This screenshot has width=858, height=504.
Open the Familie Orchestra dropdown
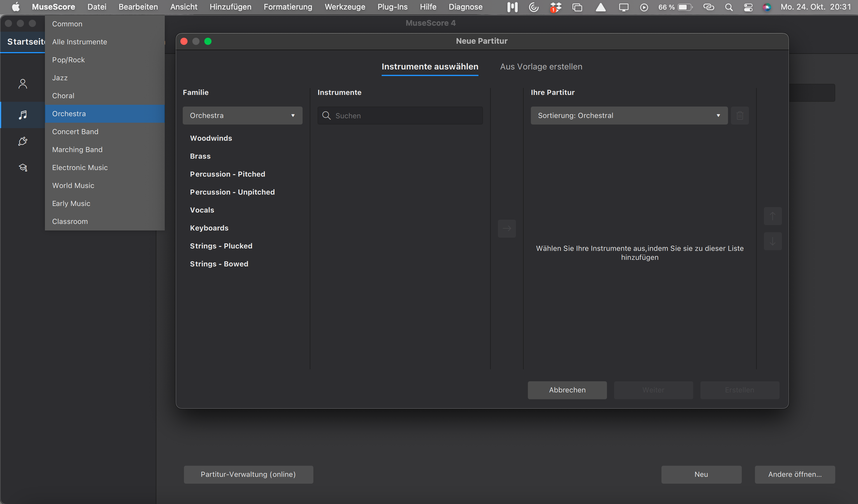tap(242, 116)
